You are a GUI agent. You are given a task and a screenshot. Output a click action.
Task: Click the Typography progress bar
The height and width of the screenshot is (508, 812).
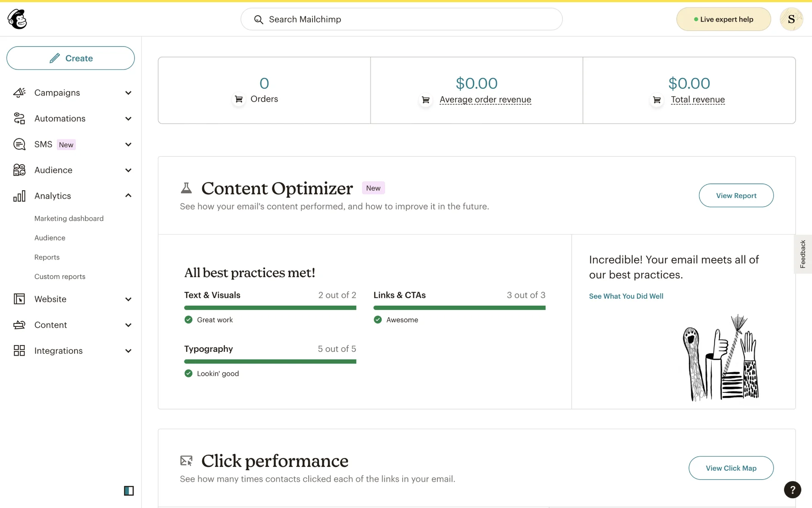click(270, 362)
